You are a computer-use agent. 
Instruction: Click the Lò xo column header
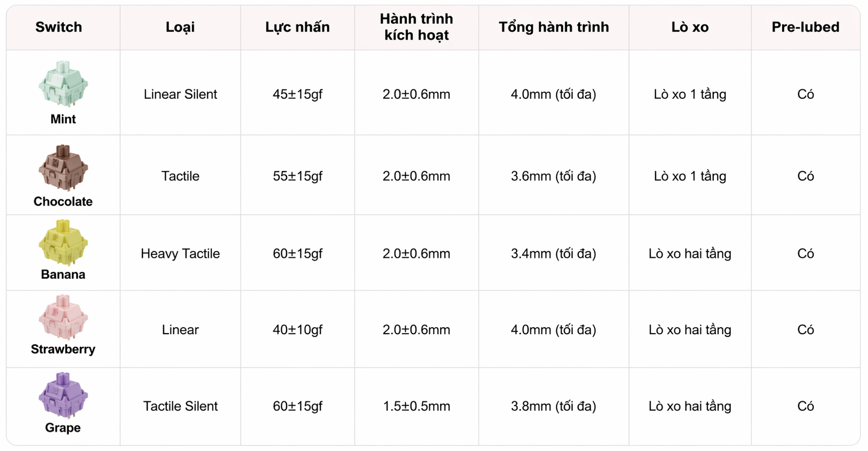690,27
